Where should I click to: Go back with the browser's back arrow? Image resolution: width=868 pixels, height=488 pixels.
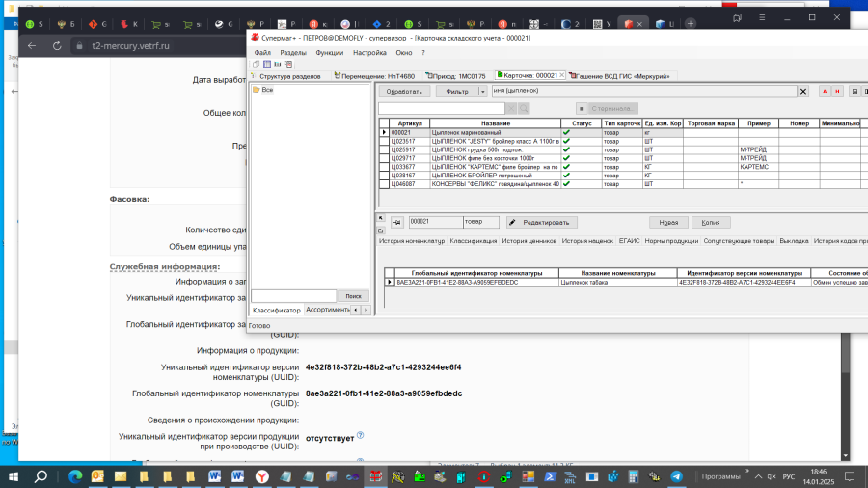point(32,46)
